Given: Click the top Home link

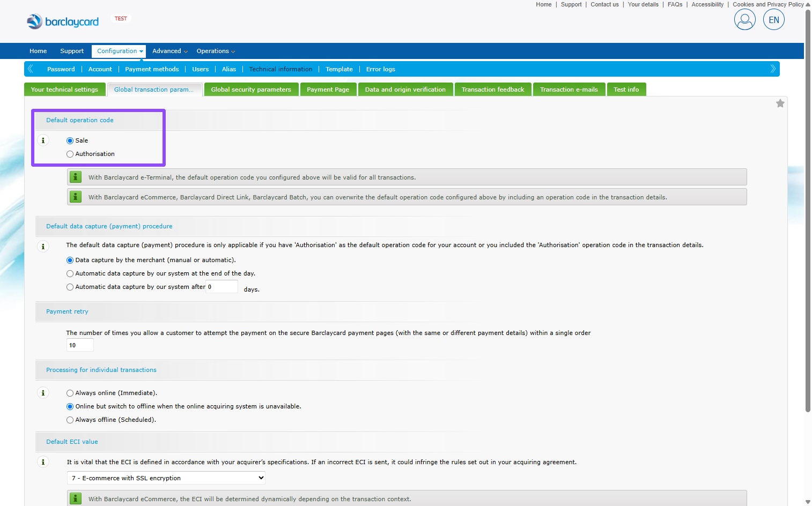Looking at the screenshot, I should [x=543, y=4].
